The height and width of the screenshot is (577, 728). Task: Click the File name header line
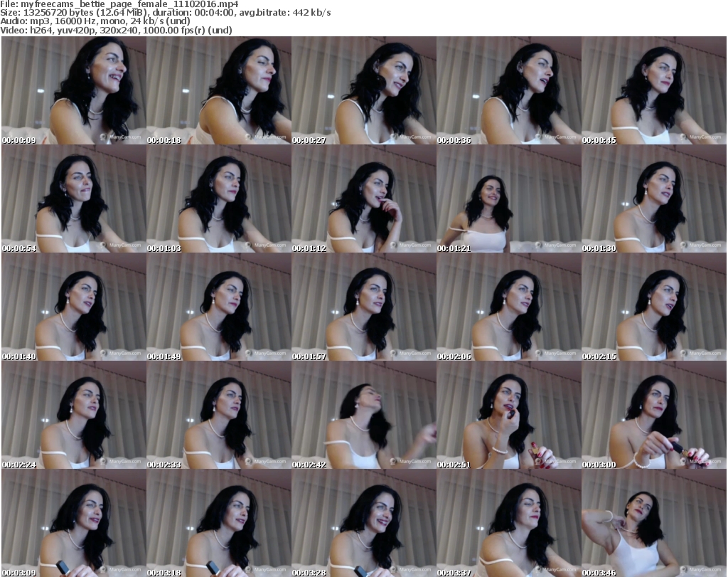pos(119,4)
